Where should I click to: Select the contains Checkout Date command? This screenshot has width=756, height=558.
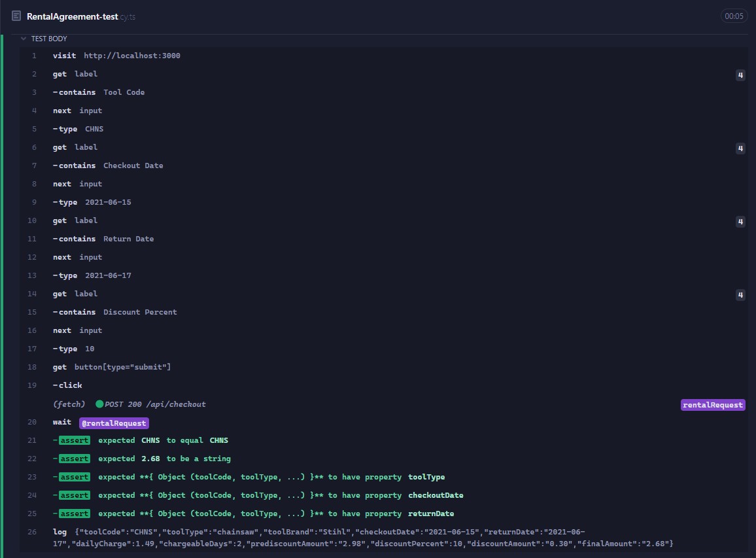coord(384,166)
